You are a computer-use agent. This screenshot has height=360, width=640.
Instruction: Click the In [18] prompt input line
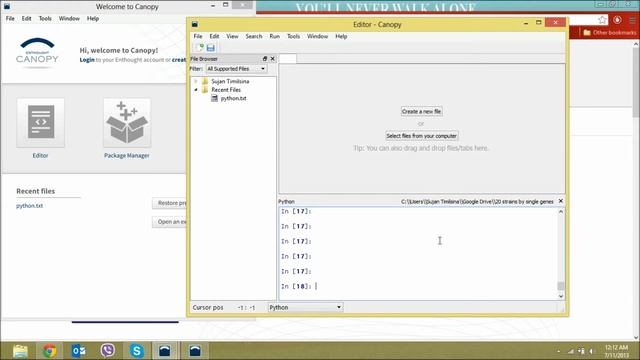418,286
